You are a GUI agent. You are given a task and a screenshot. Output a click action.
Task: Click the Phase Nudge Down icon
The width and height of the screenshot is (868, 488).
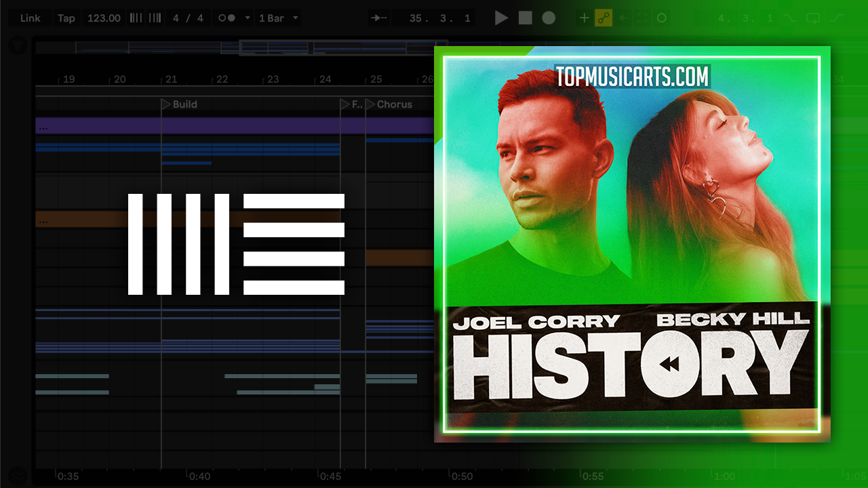136,18
